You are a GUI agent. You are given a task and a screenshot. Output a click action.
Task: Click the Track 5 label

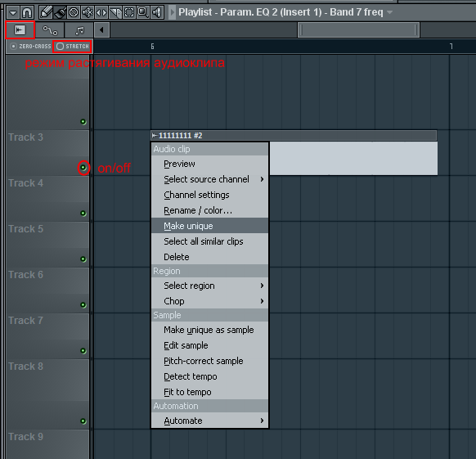26,229
